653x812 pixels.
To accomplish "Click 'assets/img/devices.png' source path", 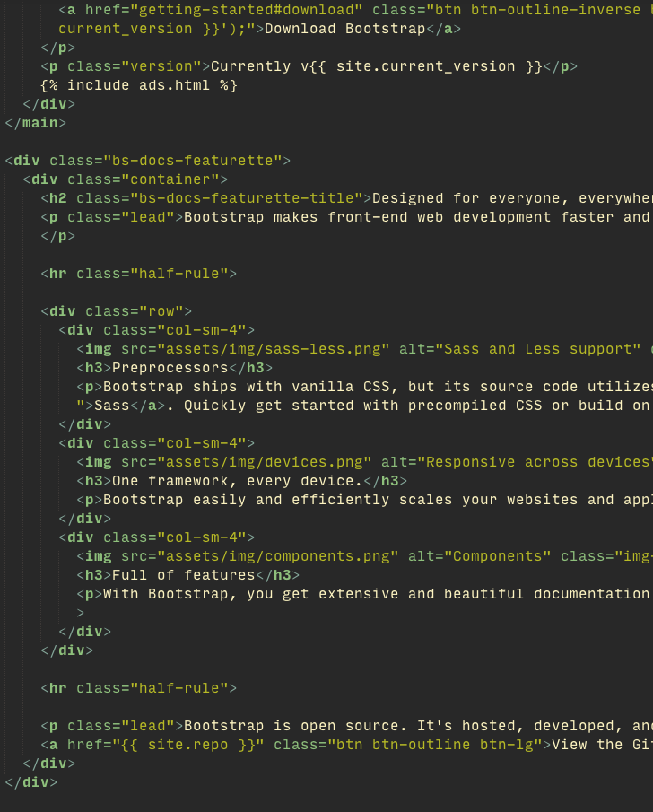I will [x=265, y=462].
